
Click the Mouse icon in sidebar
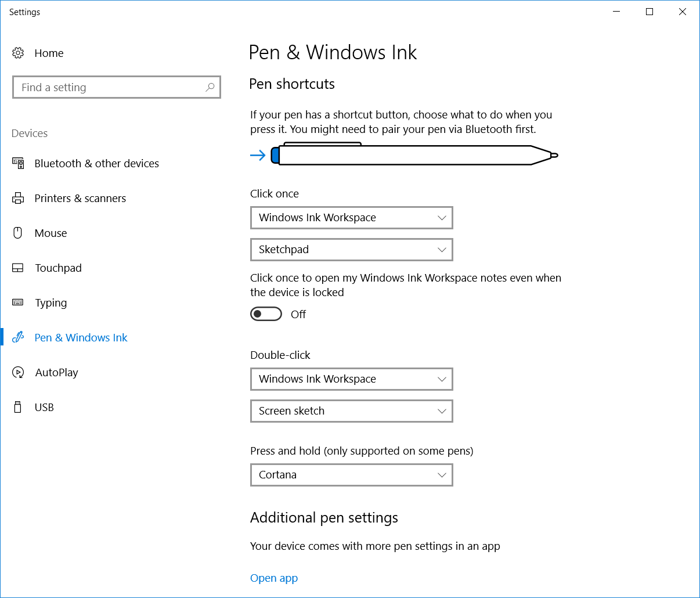(x=18, y=233)
